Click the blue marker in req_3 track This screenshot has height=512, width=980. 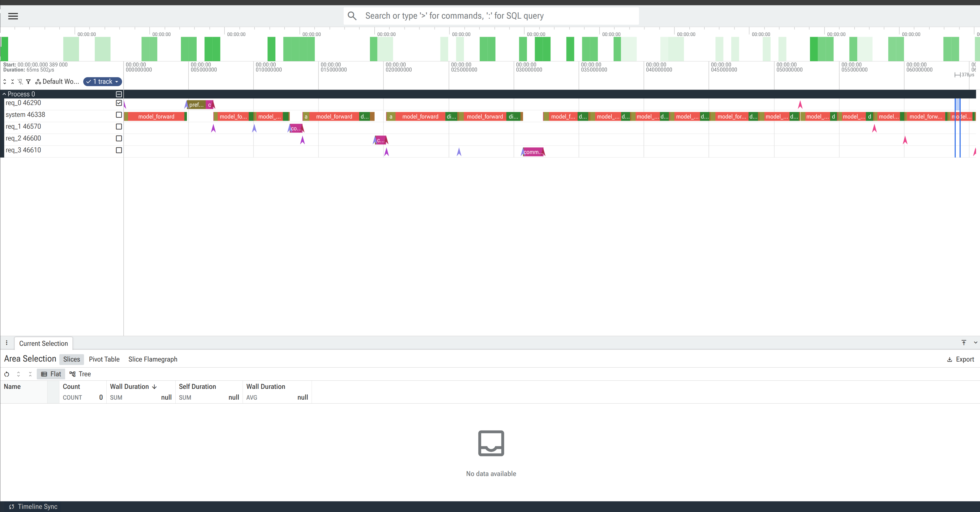tap(459, 152)
